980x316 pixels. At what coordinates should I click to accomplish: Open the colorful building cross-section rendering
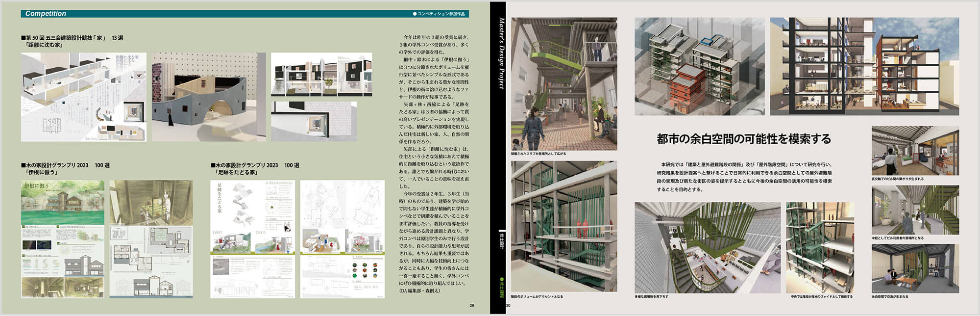864,67
